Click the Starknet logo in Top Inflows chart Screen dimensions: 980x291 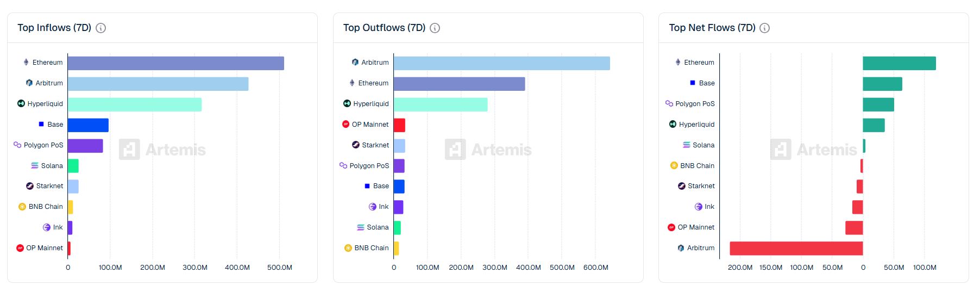30,186
